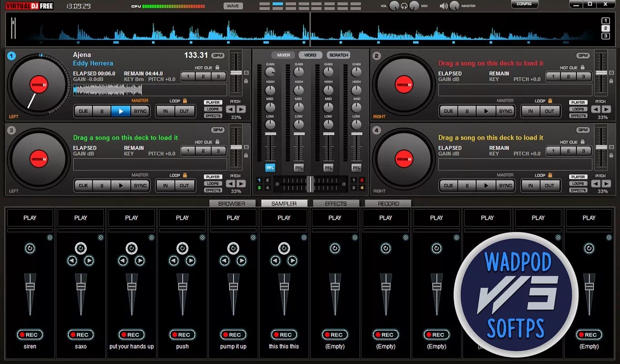Open the RECORD tab

[x=388, y=203]
